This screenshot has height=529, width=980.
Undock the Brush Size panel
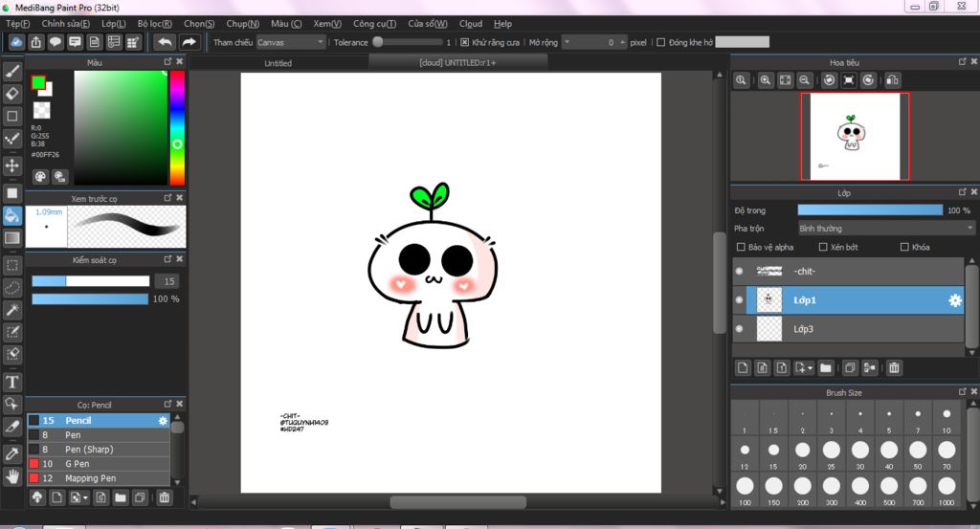pyautogui.click(x=963, y=392)
